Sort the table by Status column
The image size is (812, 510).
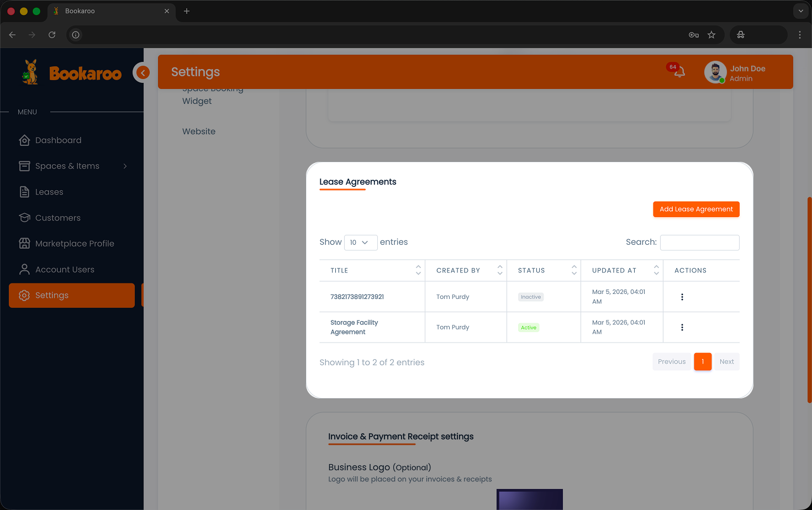[x=574, y=270]
